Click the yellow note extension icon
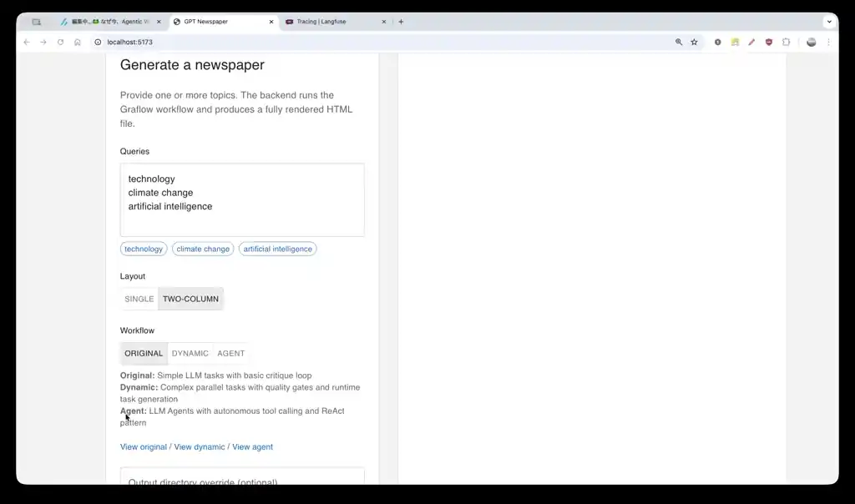 735,42
